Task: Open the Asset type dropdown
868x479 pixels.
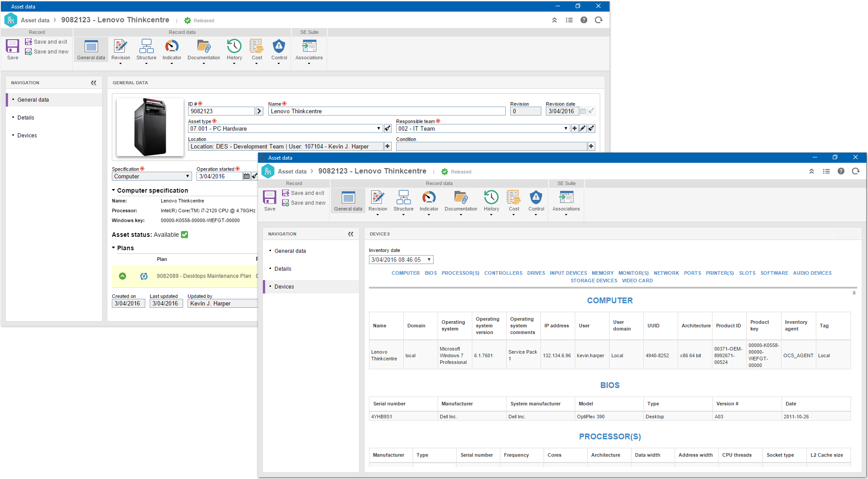Action: [379, 128]
